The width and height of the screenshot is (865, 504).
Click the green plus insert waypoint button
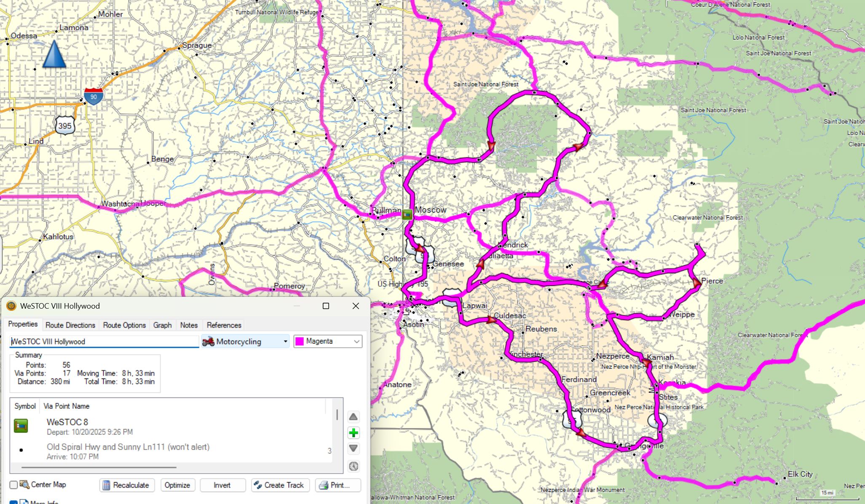point(353,433)
